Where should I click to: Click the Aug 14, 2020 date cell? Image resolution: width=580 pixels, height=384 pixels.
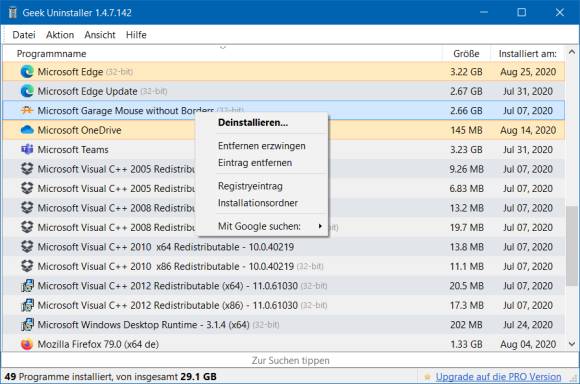click(528, 130)
